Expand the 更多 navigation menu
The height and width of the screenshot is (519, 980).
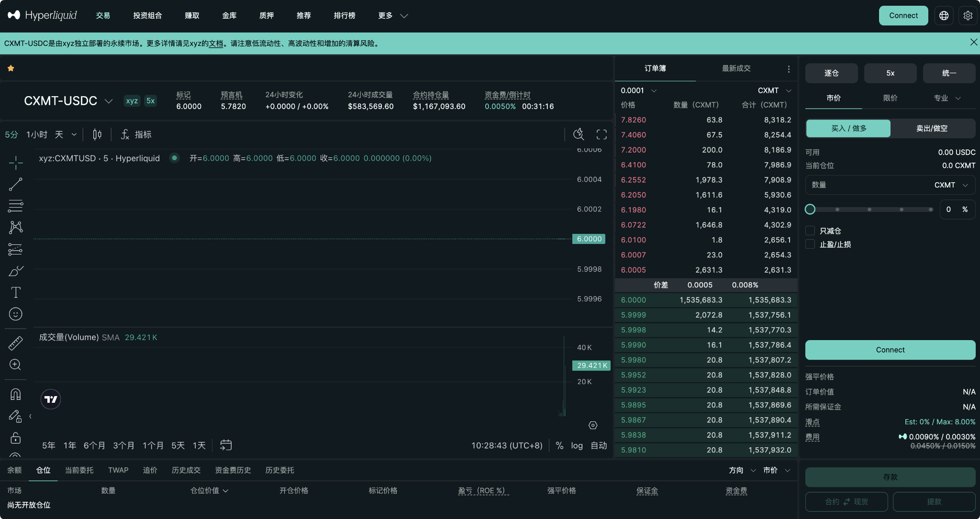point(392,16)
